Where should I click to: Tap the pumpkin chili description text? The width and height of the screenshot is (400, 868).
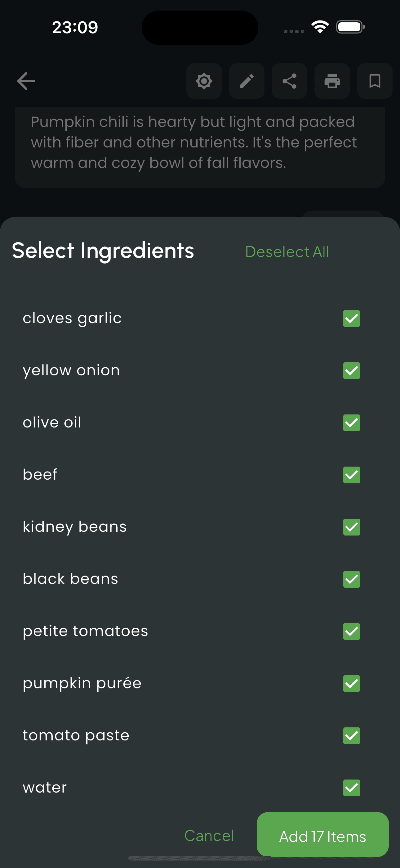click(x=200, y=142)
